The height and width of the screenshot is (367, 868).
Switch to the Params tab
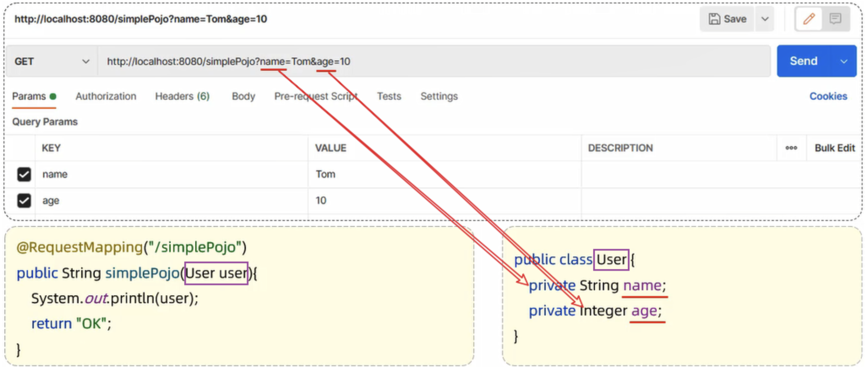tap(34, 96)
